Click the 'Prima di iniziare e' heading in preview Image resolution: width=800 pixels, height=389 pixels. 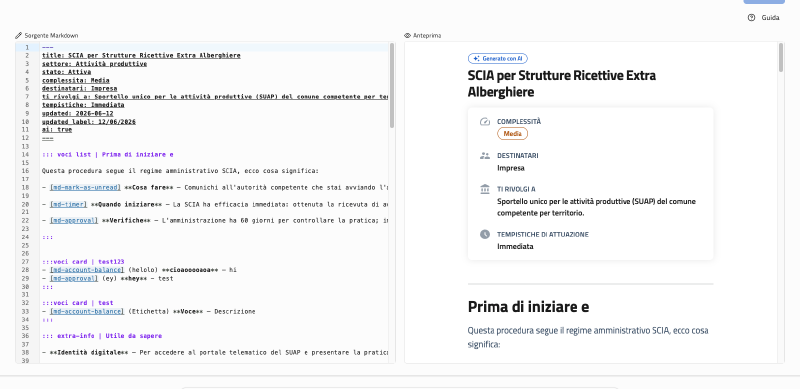(x=528, y=307)
